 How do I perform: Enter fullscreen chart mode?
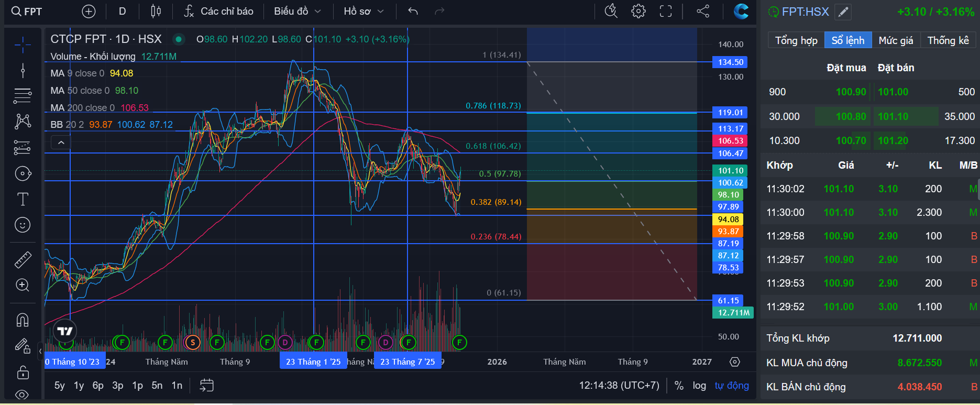click(666, 12)
